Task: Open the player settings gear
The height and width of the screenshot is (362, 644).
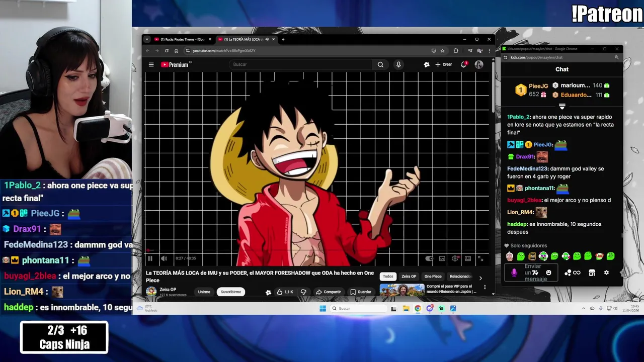Action: coord(455,258)
